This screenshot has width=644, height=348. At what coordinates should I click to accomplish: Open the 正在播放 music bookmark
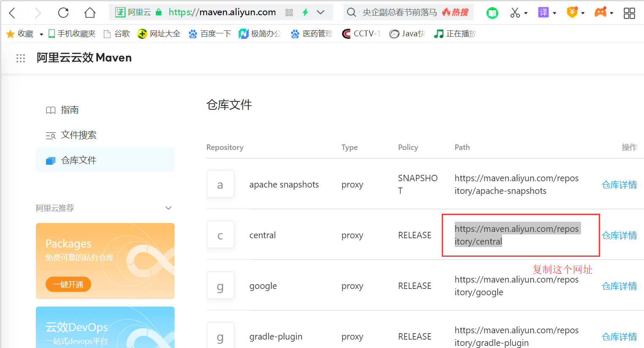(x=455, y=34)
